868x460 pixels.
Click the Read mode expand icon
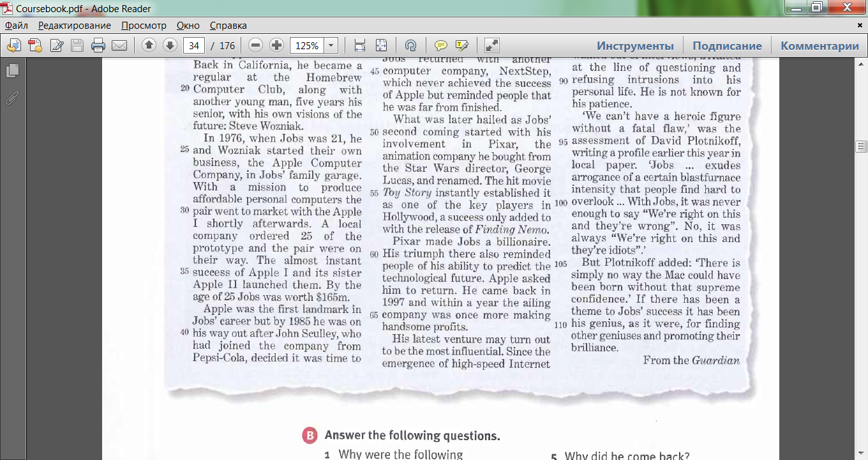coord(491,45)
